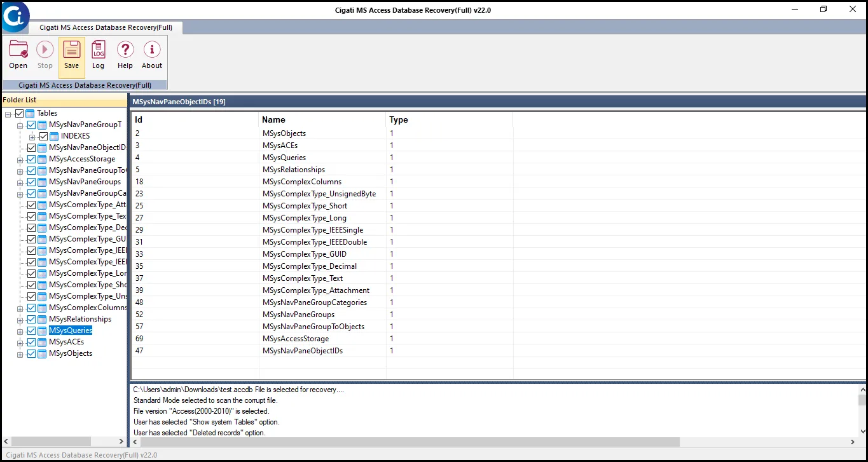
Task: Click down arrow of log panel scrollbar
Action: tap(862, 431)
